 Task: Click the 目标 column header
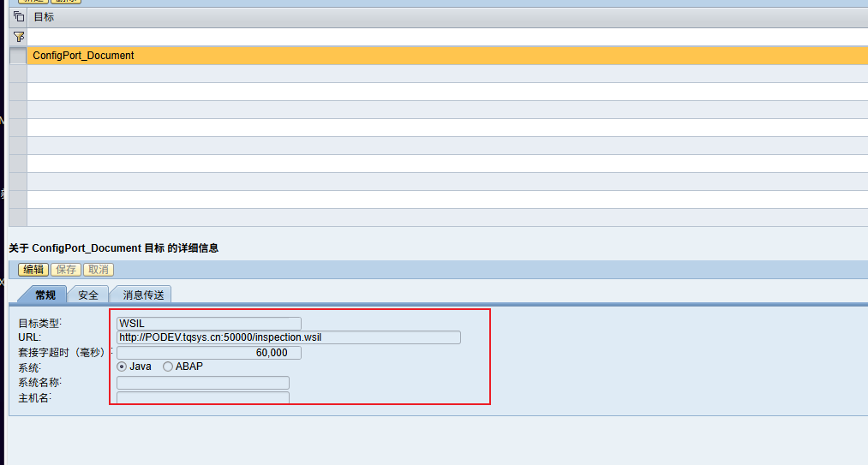(43, 17)
